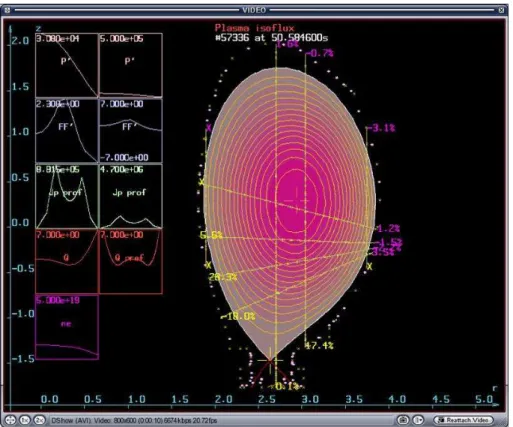Viewport: 513px width, 427px height.
Task: Open the window menu icon in VIDEO title bar
Action: (7, 10)
